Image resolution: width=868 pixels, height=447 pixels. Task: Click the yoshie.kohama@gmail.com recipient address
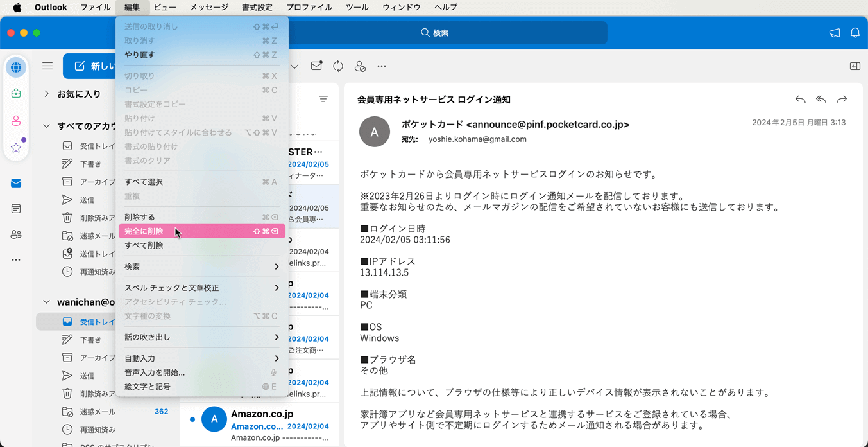477,139
